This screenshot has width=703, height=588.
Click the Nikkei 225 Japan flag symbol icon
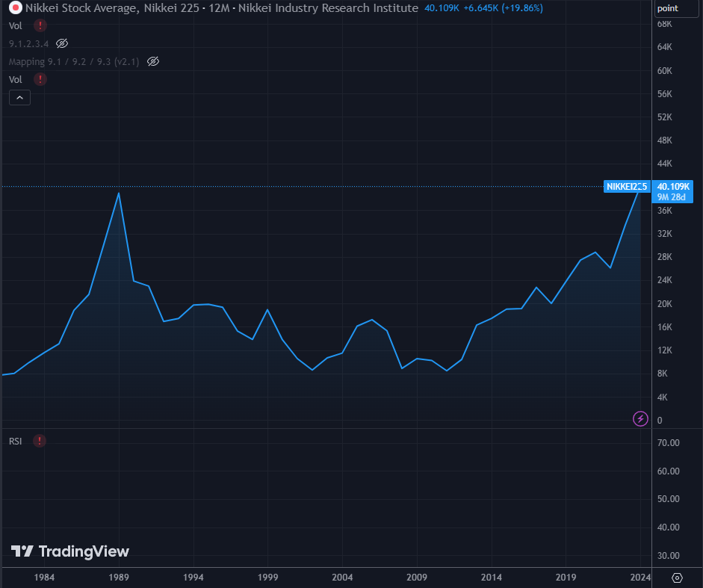[16, 7]
